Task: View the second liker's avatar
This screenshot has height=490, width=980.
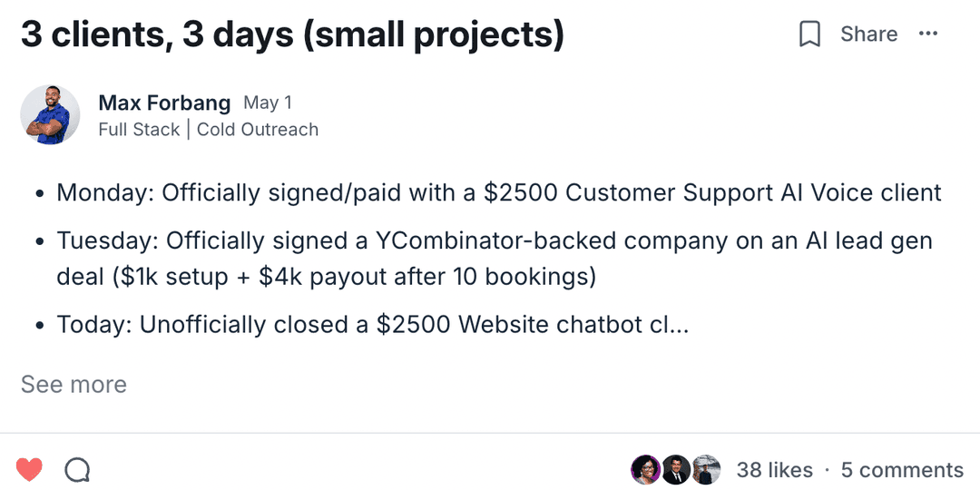Action: tap(675, 470)
